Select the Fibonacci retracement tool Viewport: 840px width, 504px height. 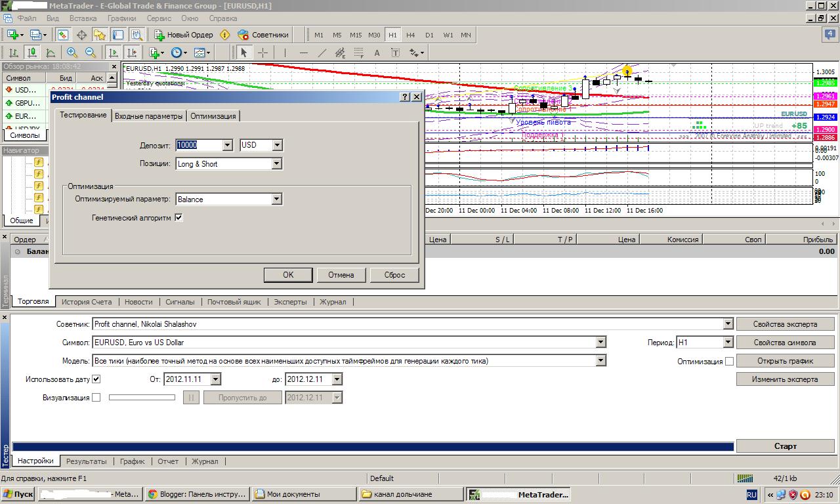(358, 52)
